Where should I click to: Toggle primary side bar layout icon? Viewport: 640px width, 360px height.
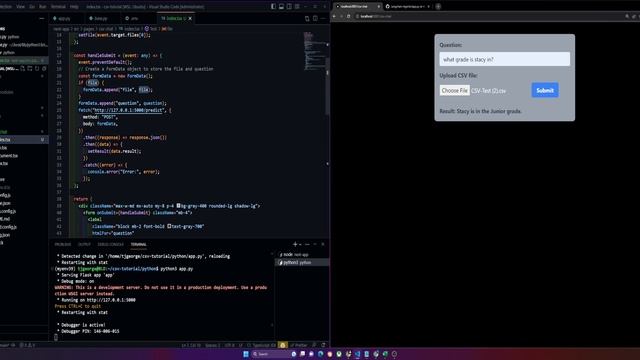click(273, 7)
